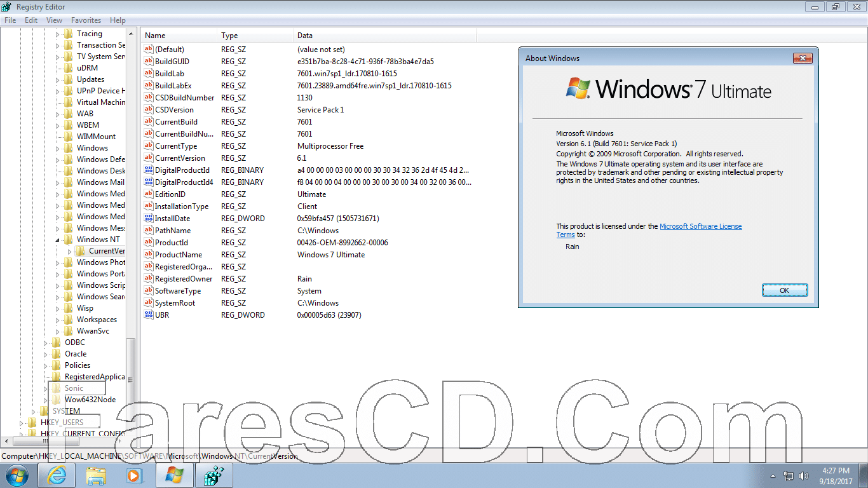The height and width of the screenshot is (488, 868).
Task: Launch Internet Explorer from the taskbar
Action: click(57, 475)
